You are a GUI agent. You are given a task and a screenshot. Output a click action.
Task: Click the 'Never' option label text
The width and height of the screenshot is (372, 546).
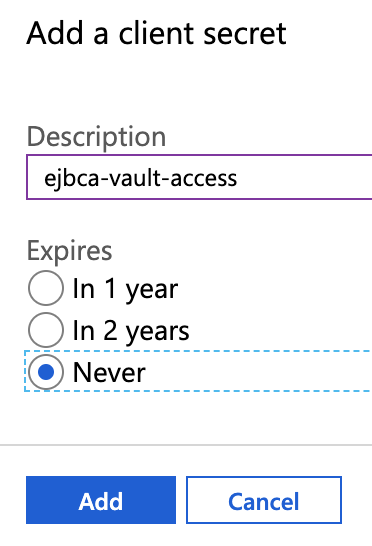point(109,372)
